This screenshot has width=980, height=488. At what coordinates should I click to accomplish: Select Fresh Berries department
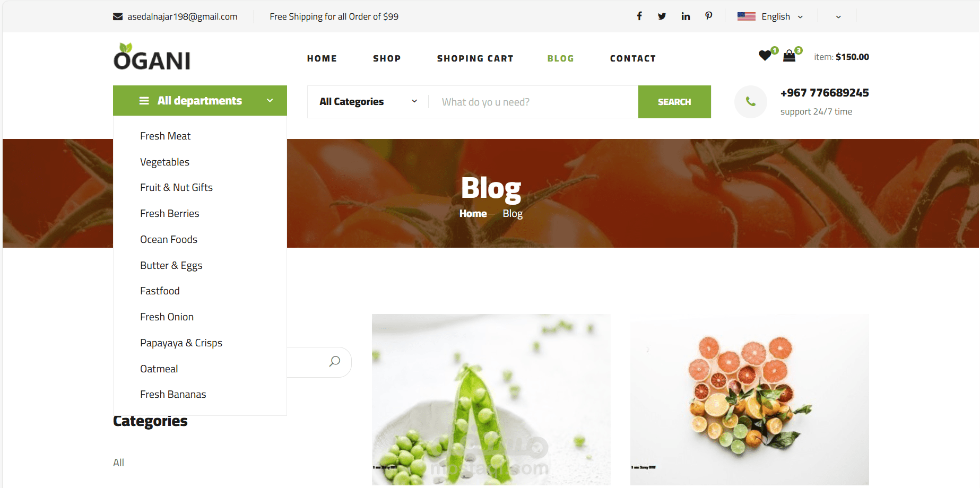click(170, 213)
